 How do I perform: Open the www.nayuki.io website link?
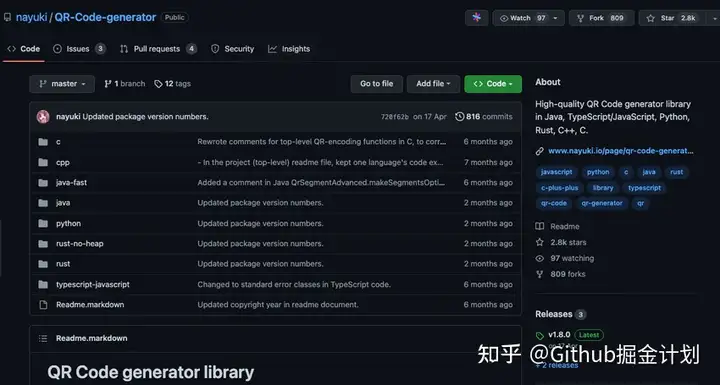[x=620, y=151]
